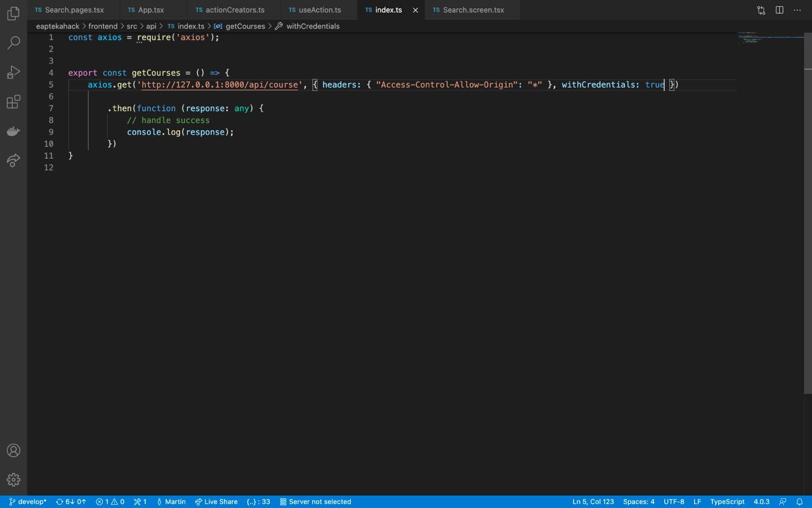This screenshot has height=508, width=812.
Task: Open the Accounts menu icon
Action: pos(13,451)
